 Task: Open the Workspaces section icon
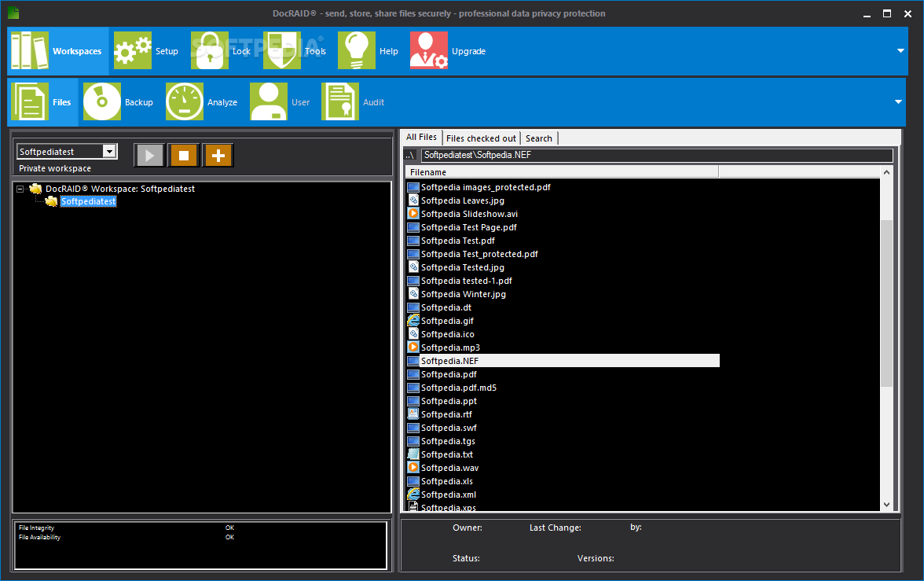[30, 51]
